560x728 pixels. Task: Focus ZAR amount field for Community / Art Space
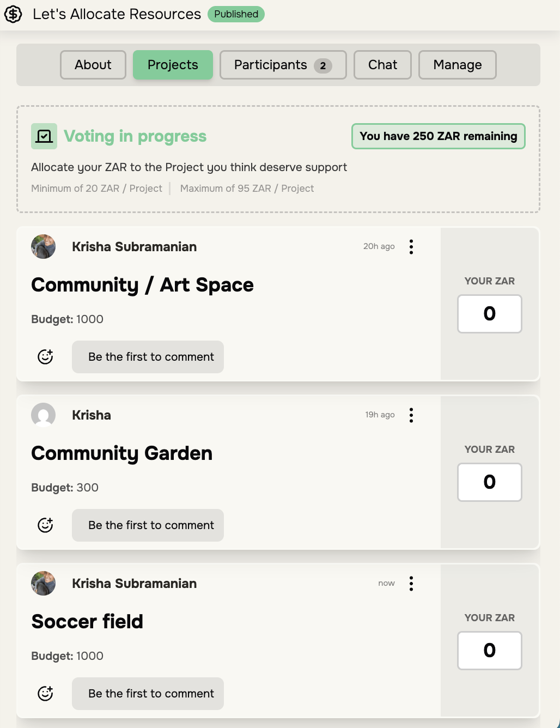(489, 314)
